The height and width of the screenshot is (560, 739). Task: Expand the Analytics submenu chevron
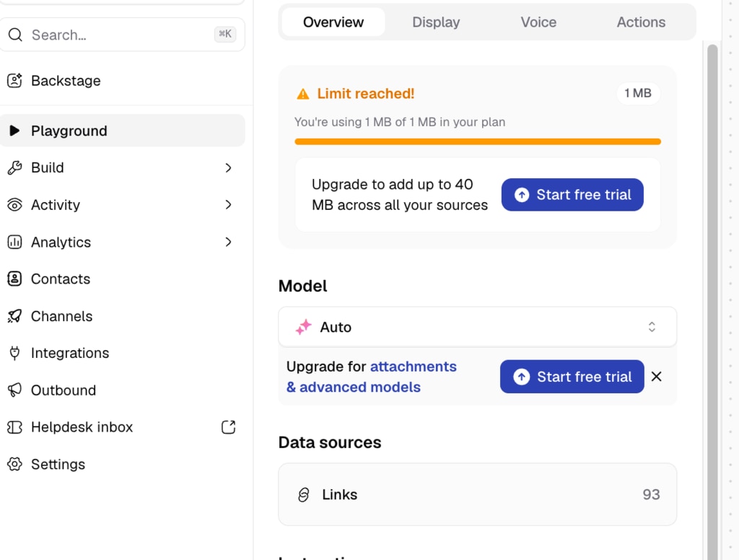click(228, 242)
